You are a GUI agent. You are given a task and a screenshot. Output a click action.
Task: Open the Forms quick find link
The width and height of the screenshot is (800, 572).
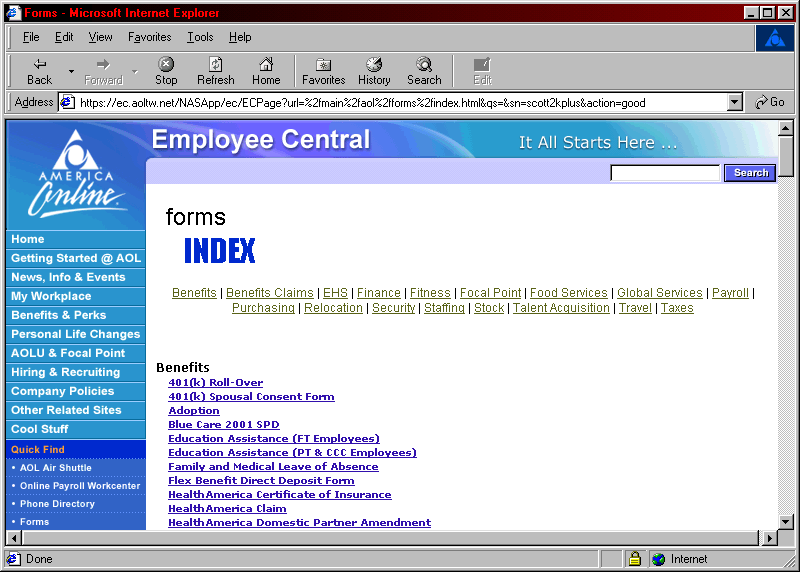(34, 521)
